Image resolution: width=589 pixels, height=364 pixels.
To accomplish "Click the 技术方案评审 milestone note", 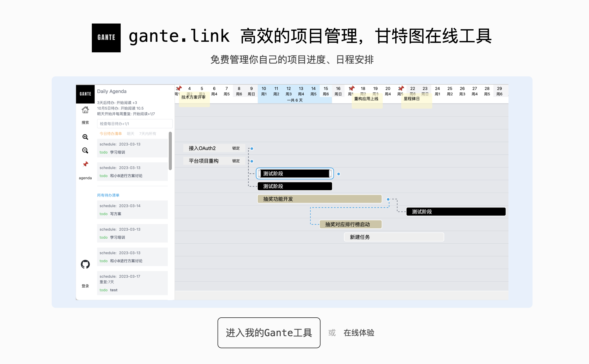I will (x=194, y=99).
